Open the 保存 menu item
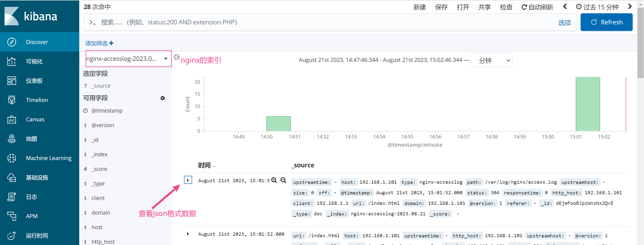 click(441, 7)
